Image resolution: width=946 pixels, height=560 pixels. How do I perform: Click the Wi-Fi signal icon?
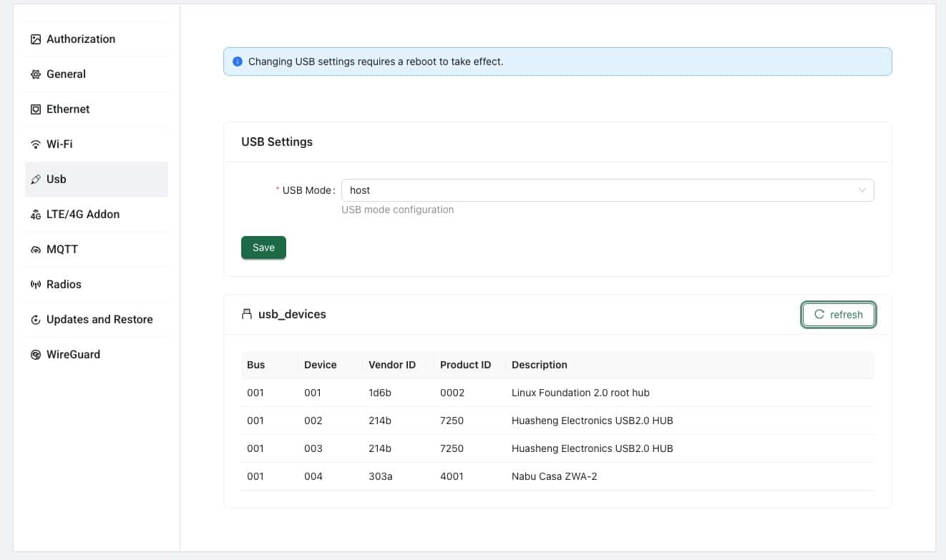pyautogui.click(x=36, y=144)
